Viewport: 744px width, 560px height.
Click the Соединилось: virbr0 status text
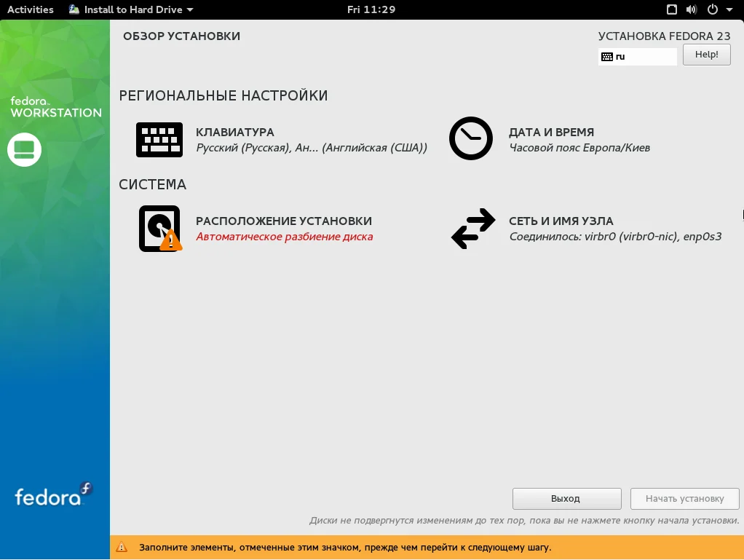[615, 237]
